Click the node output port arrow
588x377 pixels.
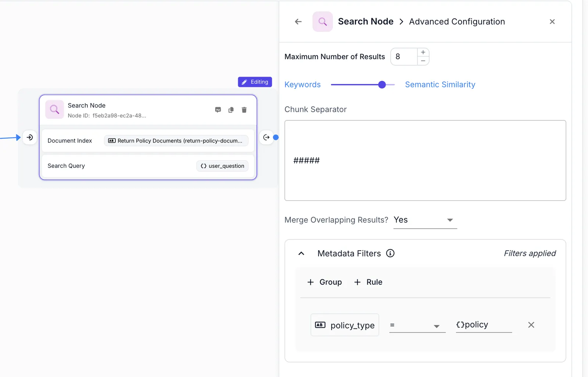point(266,137)
